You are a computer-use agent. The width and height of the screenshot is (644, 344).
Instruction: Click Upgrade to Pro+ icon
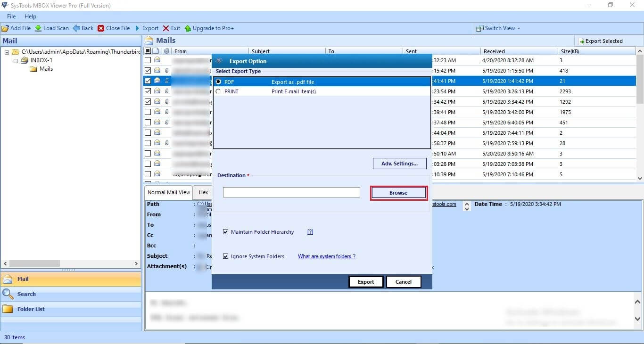(188, 28)
